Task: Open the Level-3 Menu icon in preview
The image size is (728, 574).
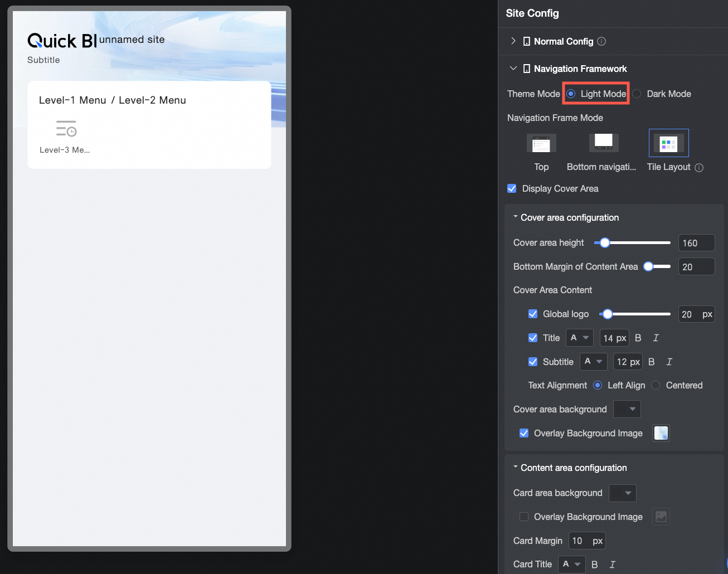Action: tap(66, 129)
